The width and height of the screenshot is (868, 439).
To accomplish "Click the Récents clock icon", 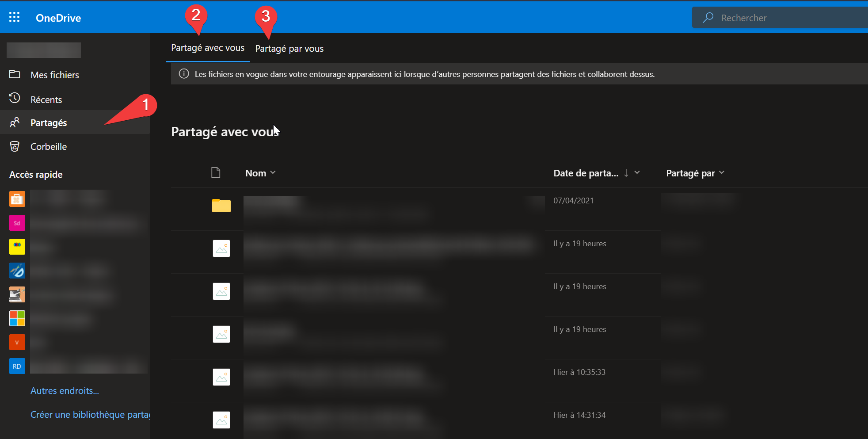I will (15, 98).
